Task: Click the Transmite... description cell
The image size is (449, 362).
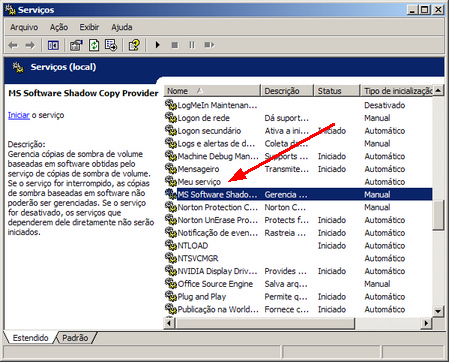Action: (287, 169)
